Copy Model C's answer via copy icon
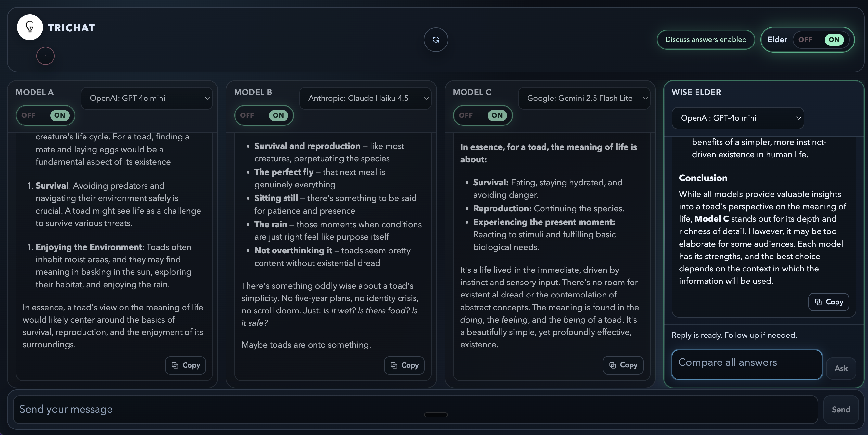The width and height of the screenshot is (868, 435). 623,365
